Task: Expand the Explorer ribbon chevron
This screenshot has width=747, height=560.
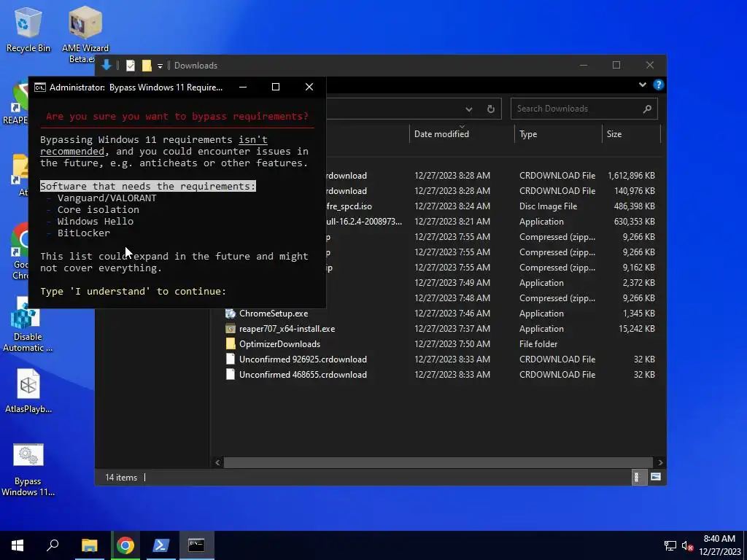Action: (642, 85)
